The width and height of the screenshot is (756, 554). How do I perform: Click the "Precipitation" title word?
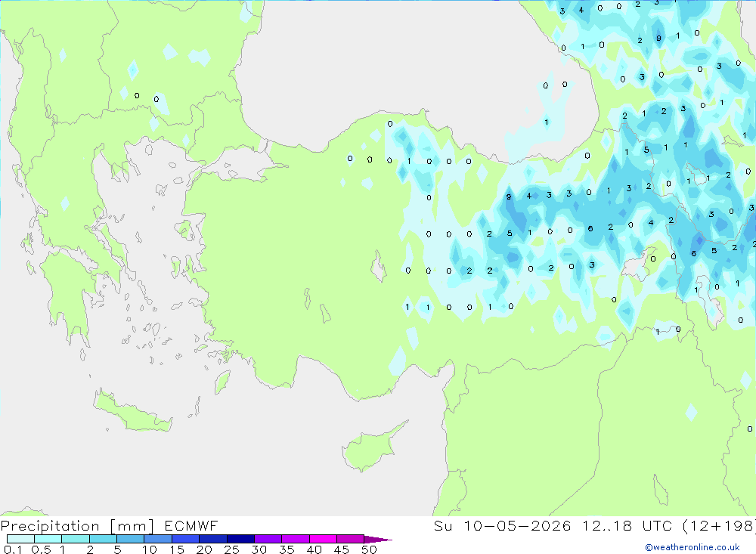(x=50, y=526)
